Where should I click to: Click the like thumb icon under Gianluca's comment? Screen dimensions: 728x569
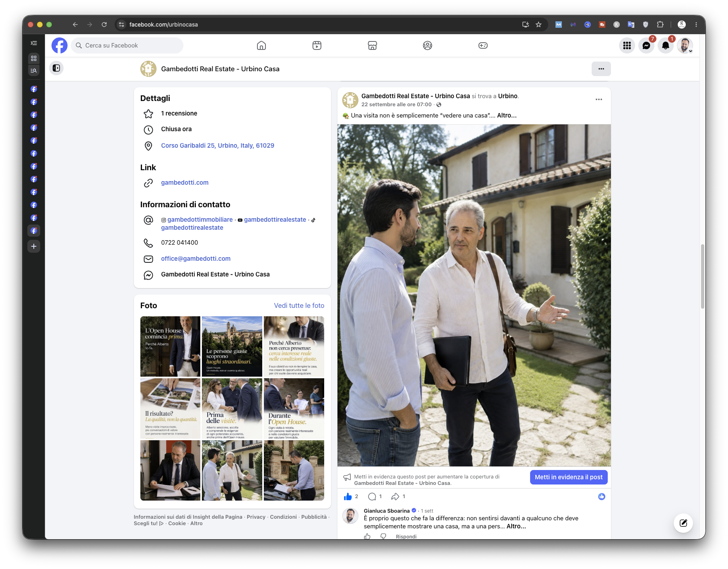click(367, 536)
